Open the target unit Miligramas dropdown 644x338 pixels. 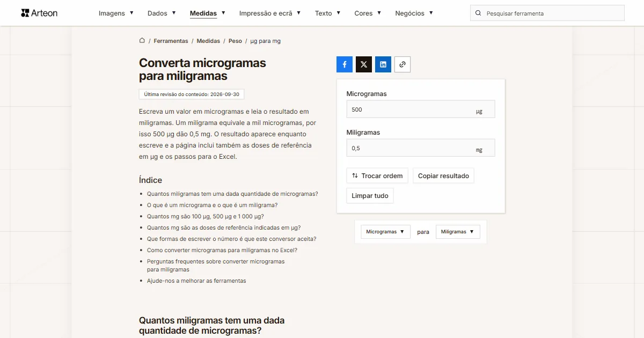[458, 232]
